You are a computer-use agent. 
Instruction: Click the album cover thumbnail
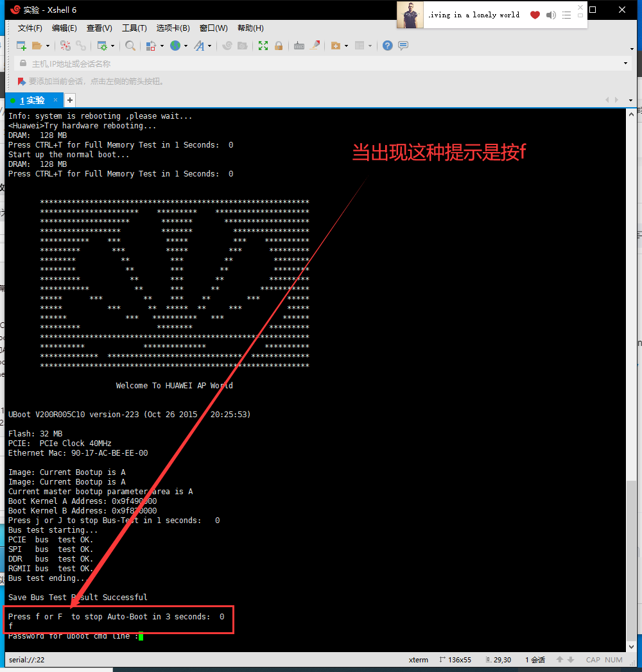point(410,15)
